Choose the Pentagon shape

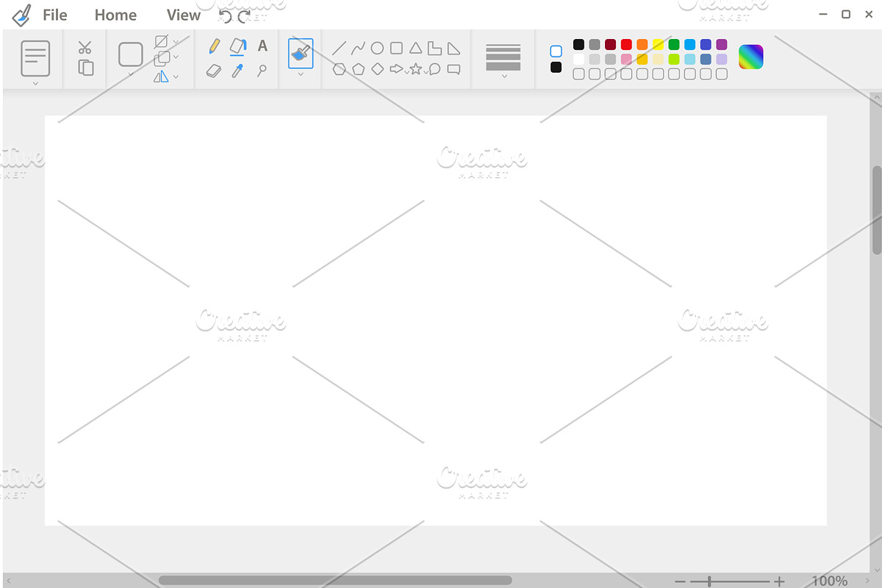click(x=358, y=69)
